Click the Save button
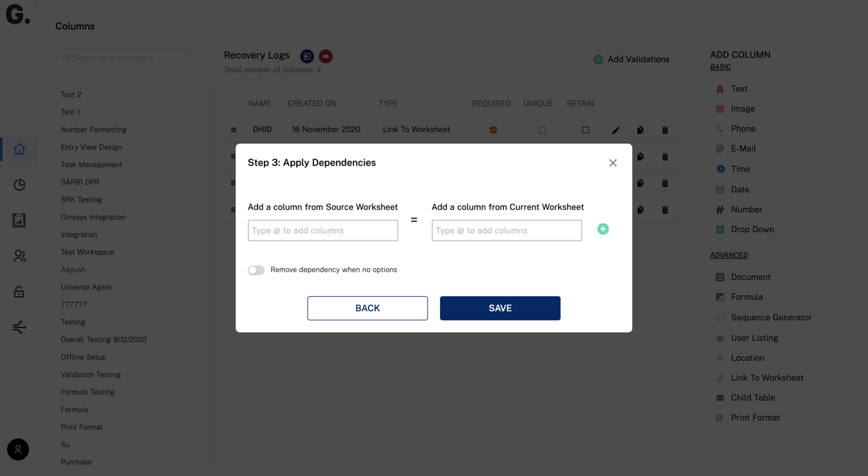This screenshot has width=868, height=476. coord(500,308)
